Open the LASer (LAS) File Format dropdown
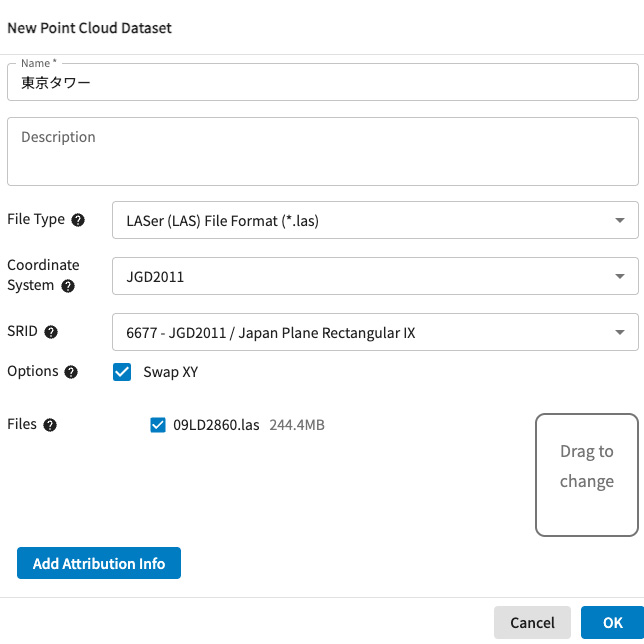The image size is (644, 644). 360,220
